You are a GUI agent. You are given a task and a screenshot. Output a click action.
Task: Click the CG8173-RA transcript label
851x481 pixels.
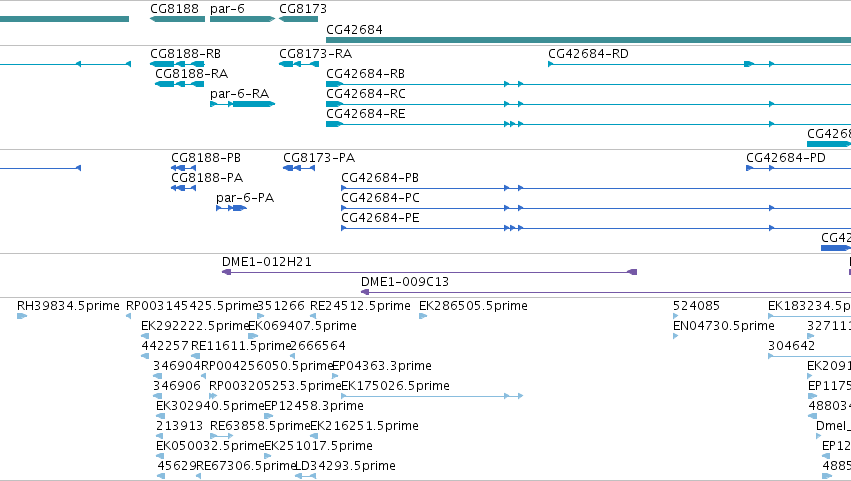315,54
